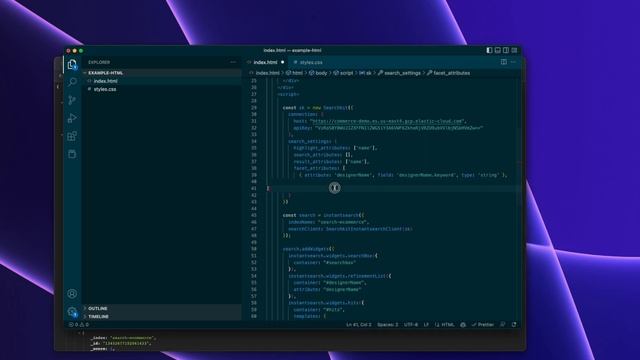Image resolution: width=640 pixels, height=360 pixels.
Task: Toggle primary side bar layout icon
Action: pyautogui.click(x=489, y=50)
